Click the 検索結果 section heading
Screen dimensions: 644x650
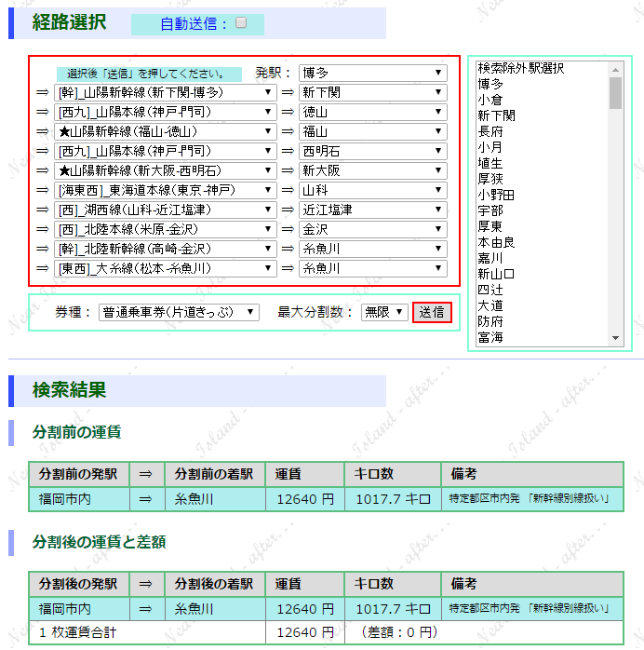[x=69, y=390]
